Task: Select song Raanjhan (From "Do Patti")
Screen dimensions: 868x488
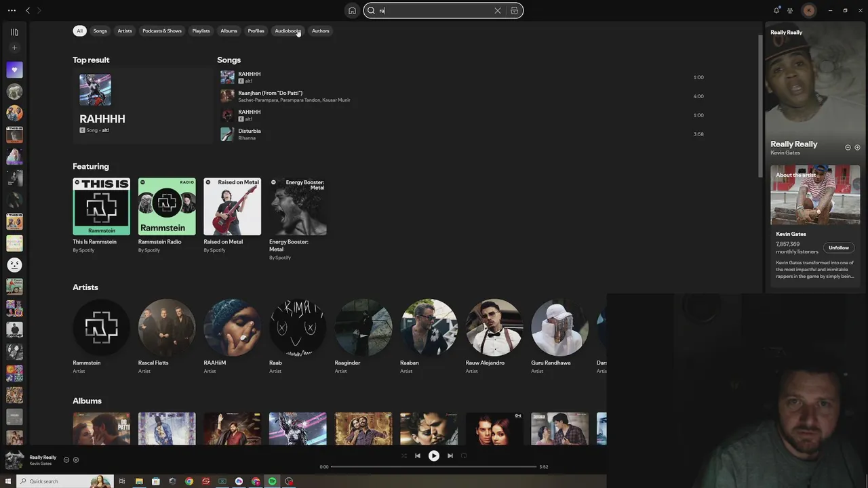Action: tap(270, 93)
